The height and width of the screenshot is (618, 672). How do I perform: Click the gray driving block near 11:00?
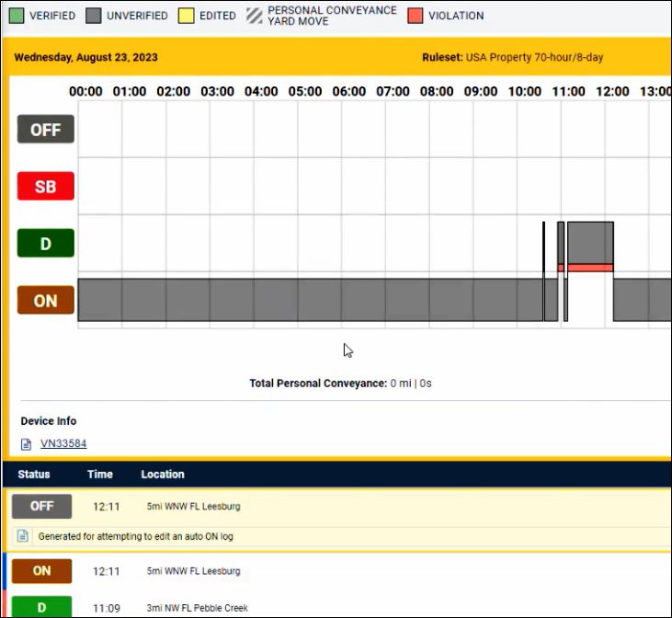coord(589,242)
